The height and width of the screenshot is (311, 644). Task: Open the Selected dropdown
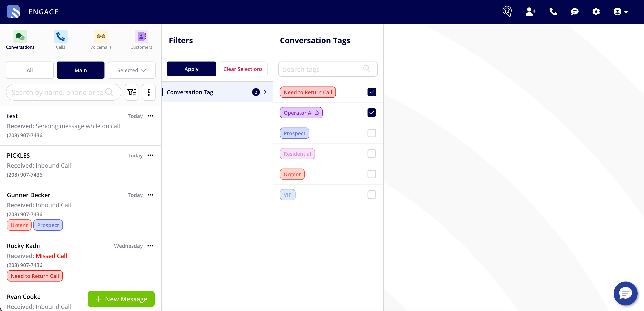tap(131, 70)
